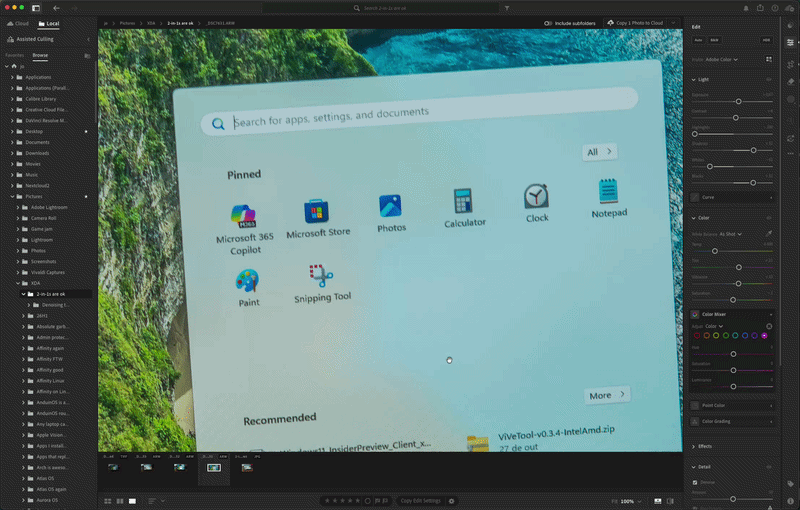This screenshot has width=800, height=510.
Task: Open the Masking circle tool
Action: click(x=790, y=99)
